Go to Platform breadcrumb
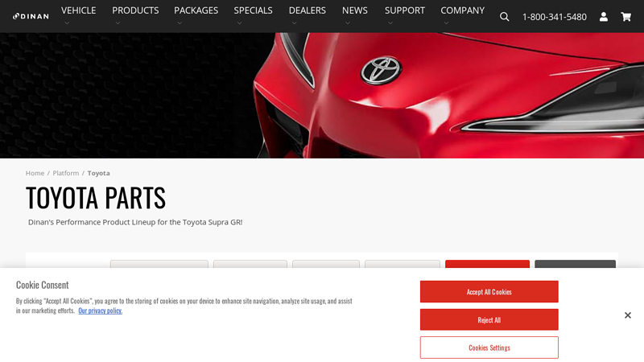 [x=66, y=173]
